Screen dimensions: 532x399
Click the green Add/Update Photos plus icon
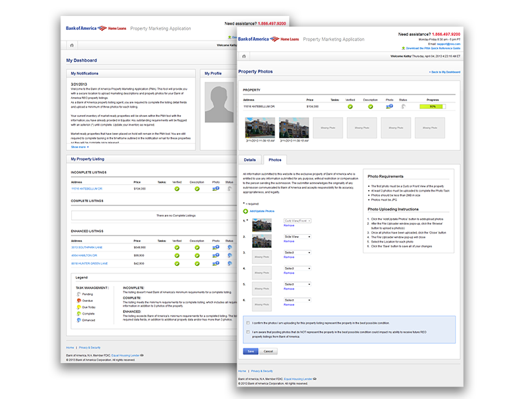point(245,210)
